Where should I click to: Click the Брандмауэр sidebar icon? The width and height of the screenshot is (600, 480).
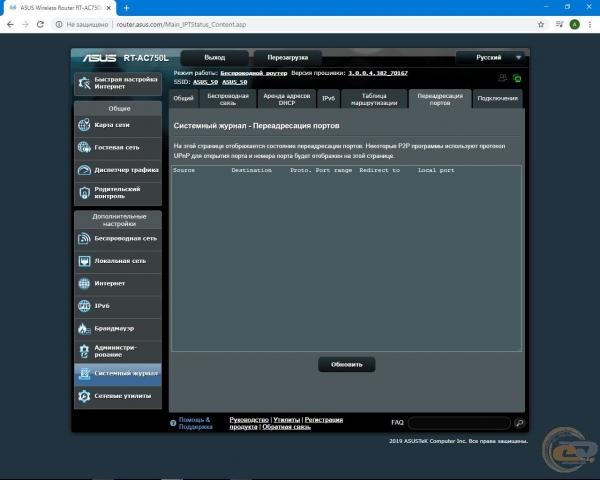pos(84,328)
